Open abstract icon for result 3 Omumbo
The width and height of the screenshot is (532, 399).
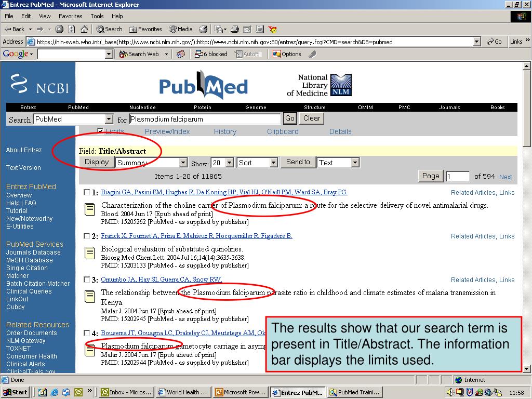pyautogui.click(x=89, y=297)
